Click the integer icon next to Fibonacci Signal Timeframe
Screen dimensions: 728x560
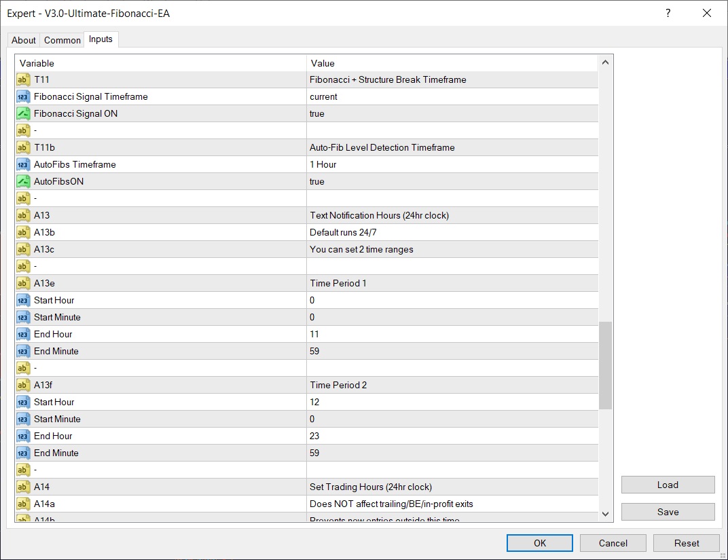tap(23, 96)
